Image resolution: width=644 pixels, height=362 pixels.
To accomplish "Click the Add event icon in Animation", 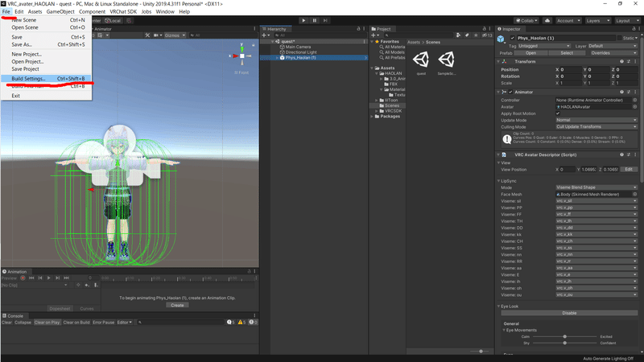I will 96,285.
